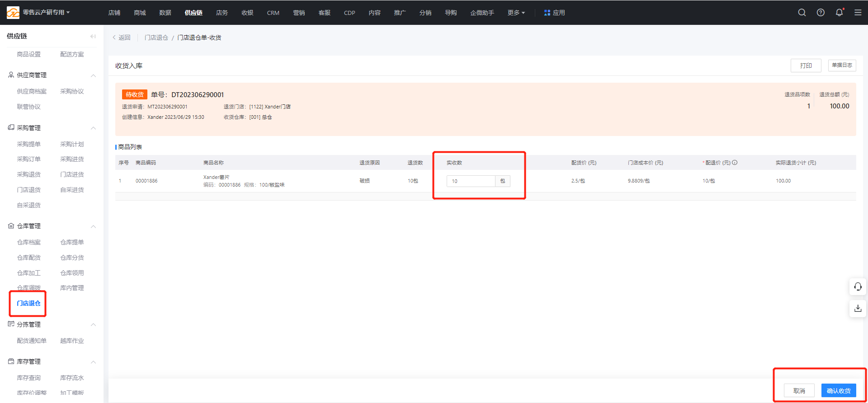Open the search icon in top bar
The height and width of the screenshot is (403, 868).
[x=802, y=13]
